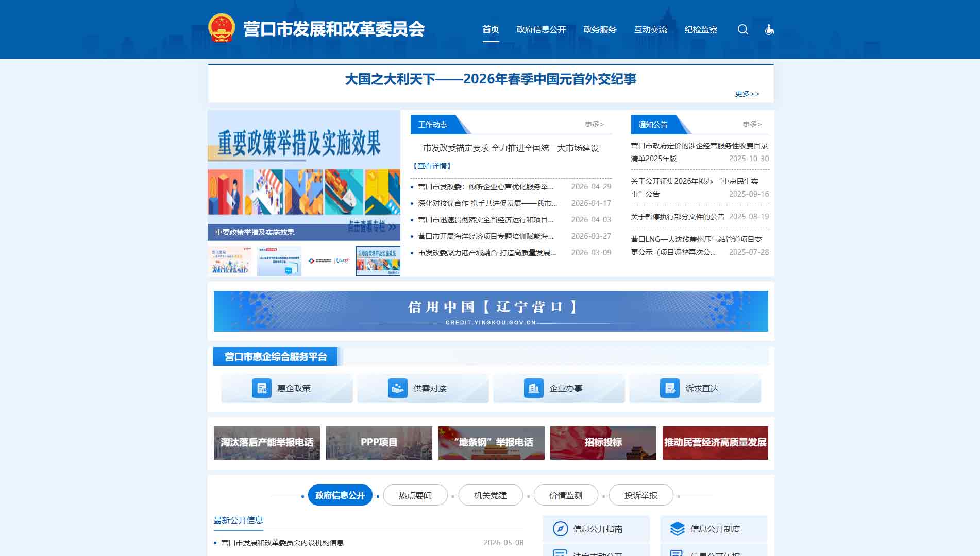Open the 信息公开指南 button

click(596, 529)
